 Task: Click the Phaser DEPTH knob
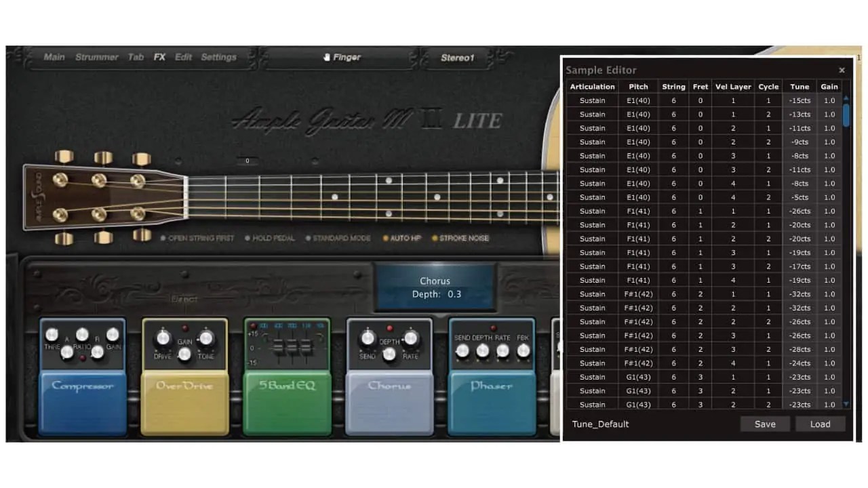point(483,350)
